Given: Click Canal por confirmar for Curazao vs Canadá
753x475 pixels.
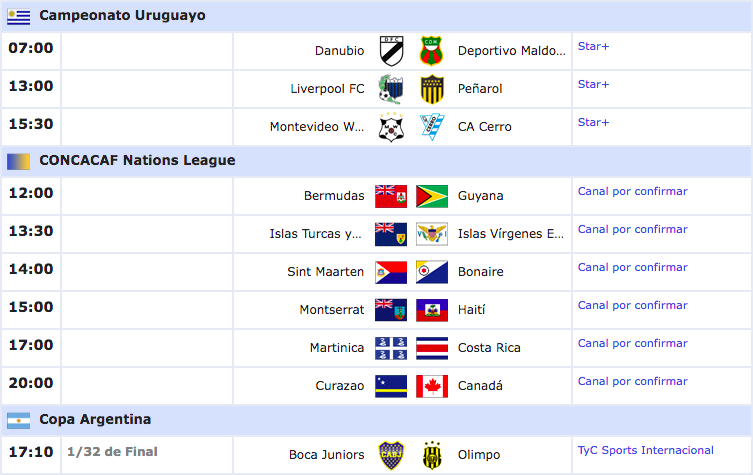Looking at the screenshot, I should 632,381.
